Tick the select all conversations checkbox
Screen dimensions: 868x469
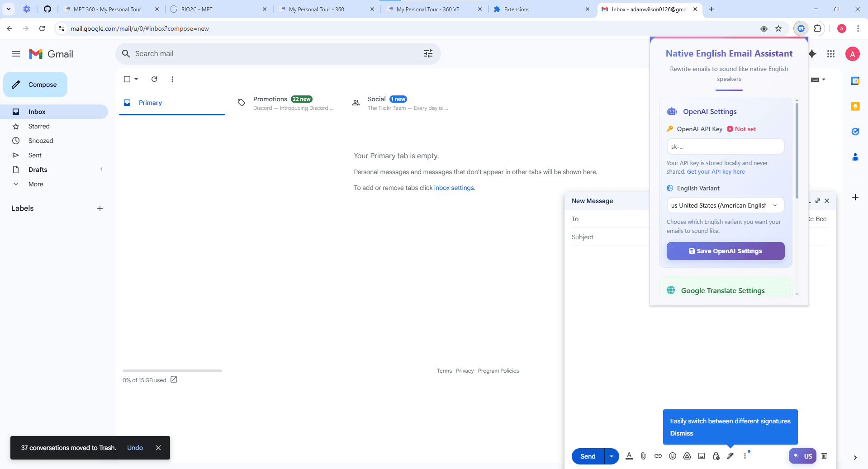point(127,79)
